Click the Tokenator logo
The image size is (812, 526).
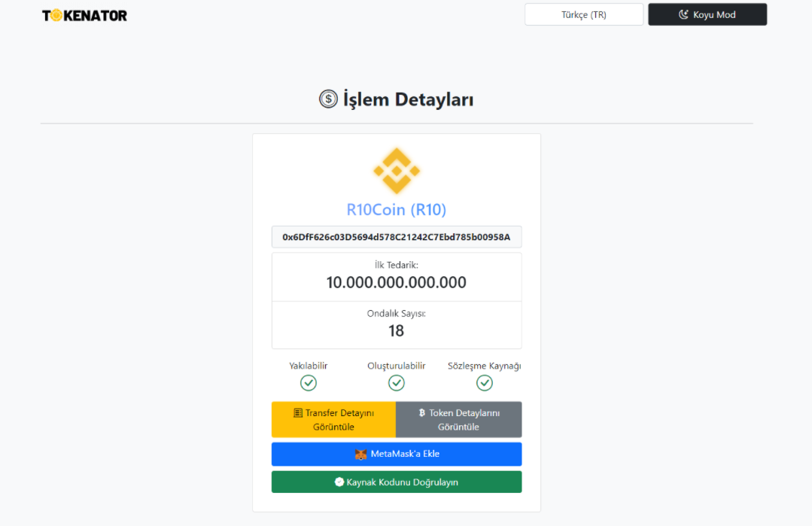click(84, 16)
